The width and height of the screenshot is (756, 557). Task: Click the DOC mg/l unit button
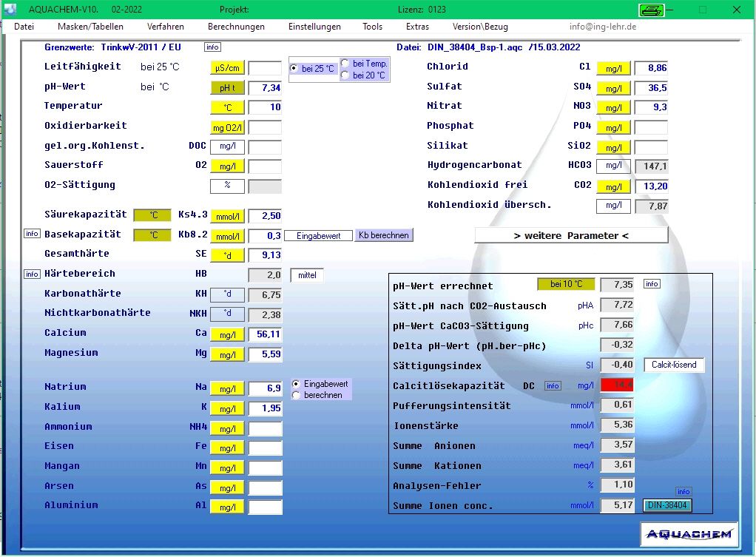227,146
